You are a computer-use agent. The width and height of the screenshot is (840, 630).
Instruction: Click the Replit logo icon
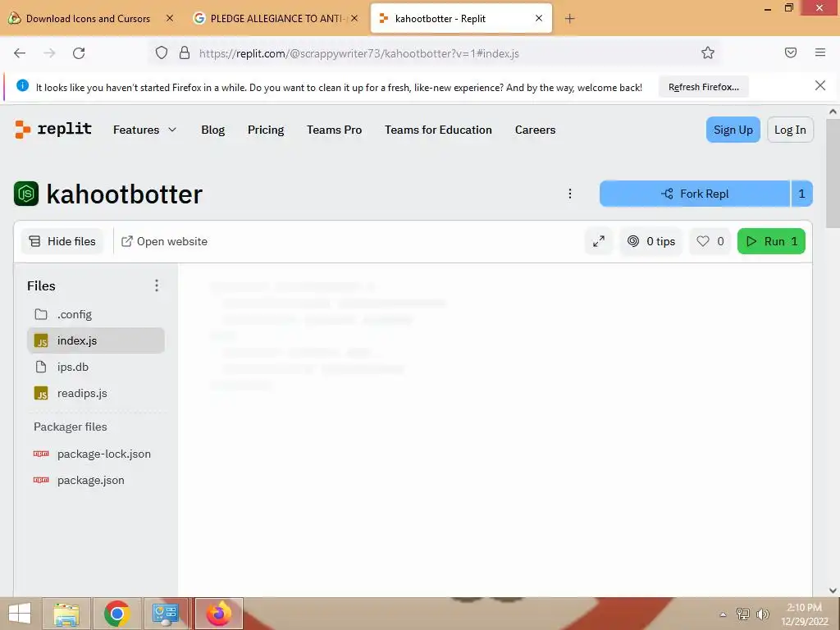point(22,130)
